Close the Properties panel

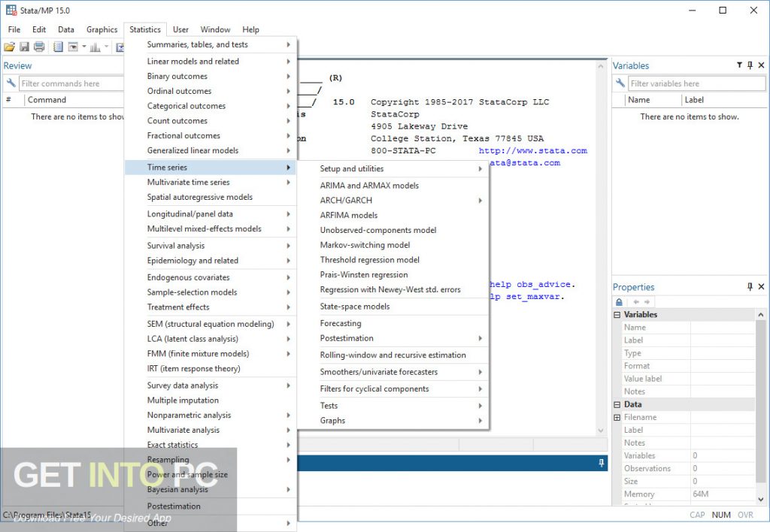[x=761, y=286]
